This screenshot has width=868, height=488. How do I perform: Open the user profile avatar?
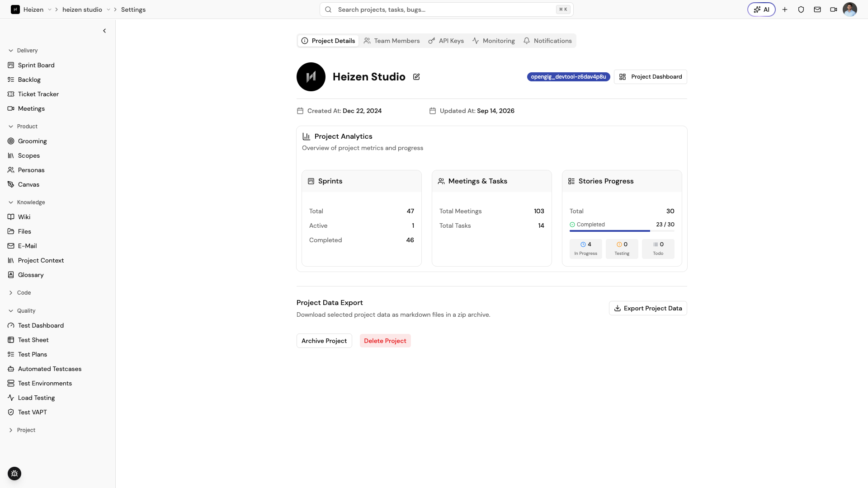tap(850, 9)
